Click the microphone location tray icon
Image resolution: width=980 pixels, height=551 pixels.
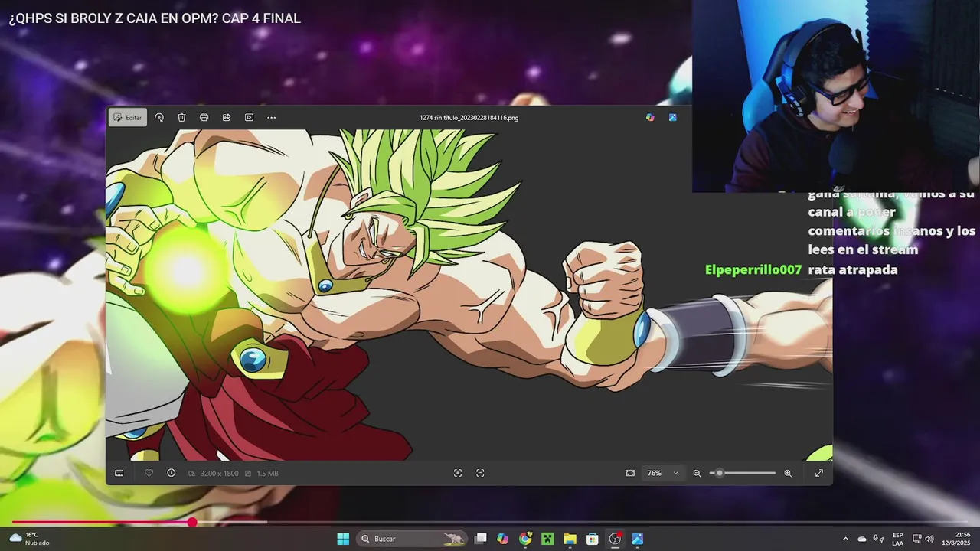pos(878,539)
